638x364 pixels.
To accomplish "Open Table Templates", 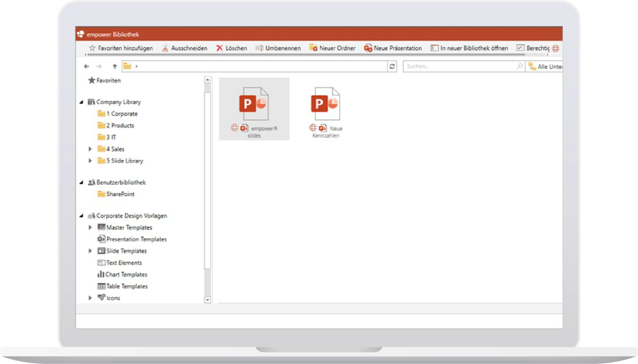I will [x=122, y=286].
